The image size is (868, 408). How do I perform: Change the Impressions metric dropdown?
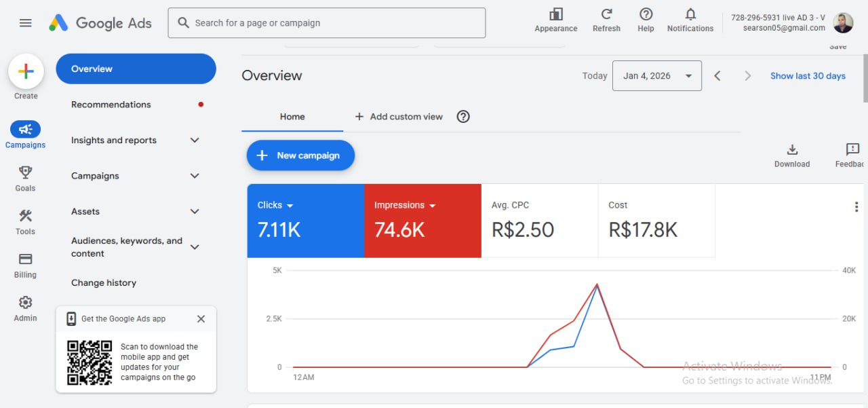pos(405,205)
